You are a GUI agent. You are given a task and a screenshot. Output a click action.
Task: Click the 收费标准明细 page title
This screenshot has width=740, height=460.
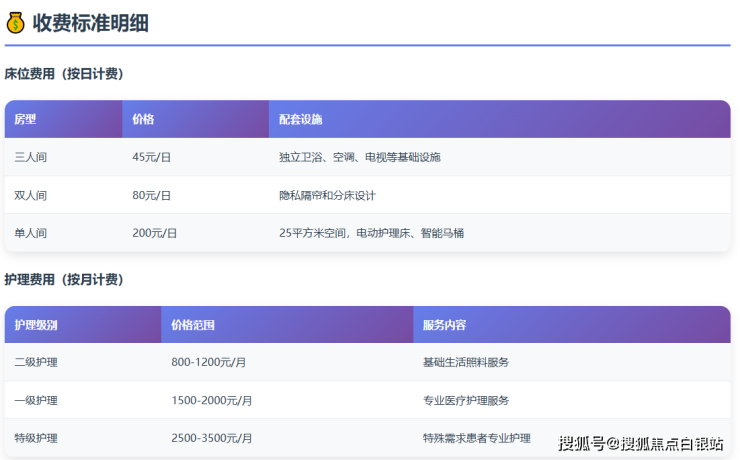90,23
